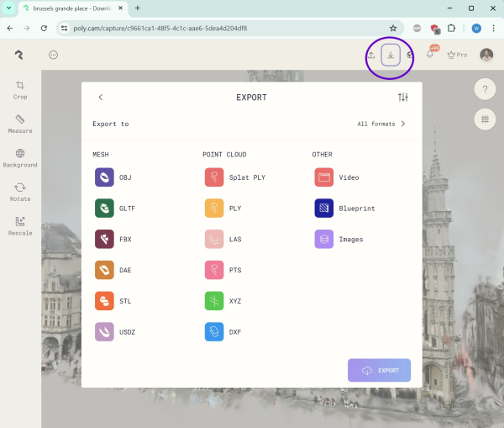Click the purple EXPORT button
This screenshot has width=504, height=428.
[379, 370]
